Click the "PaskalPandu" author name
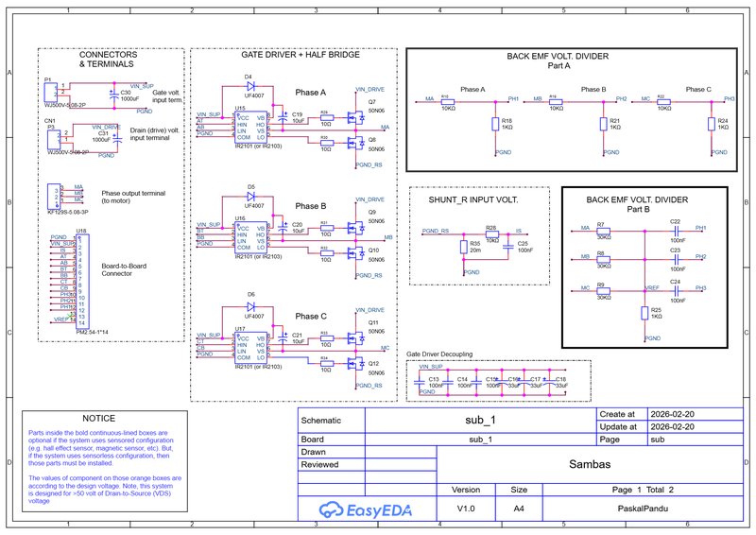The image size is (756, 535). tap(643, 509)
